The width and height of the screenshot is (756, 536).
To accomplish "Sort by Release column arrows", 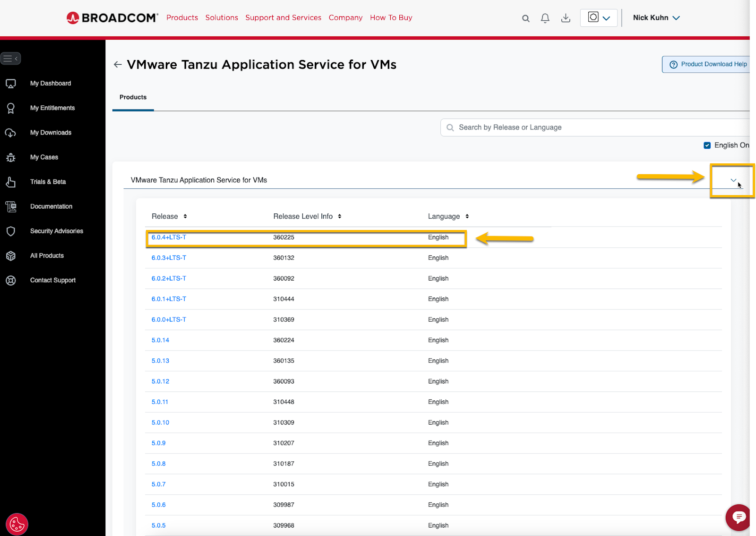I will click(x=185, y=216).
